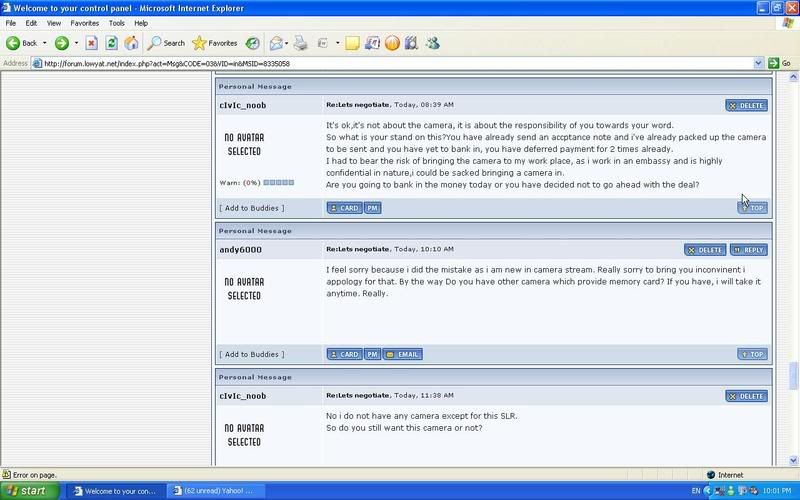The width and height of the screenshot is (800, 500).
Task: Go to the browser Home page
Action: 131,43
